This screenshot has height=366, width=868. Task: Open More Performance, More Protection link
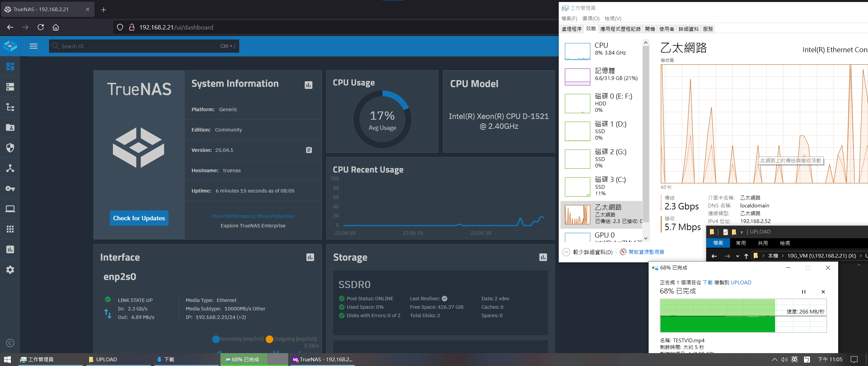(253, 216)
